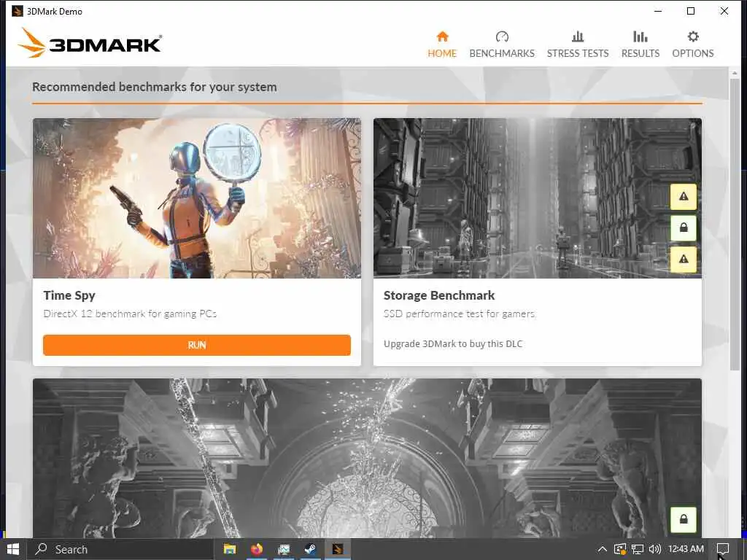747x560 pixels.
Task: Click the vertical scrollbar thumb
Action: tap(735, 224)
